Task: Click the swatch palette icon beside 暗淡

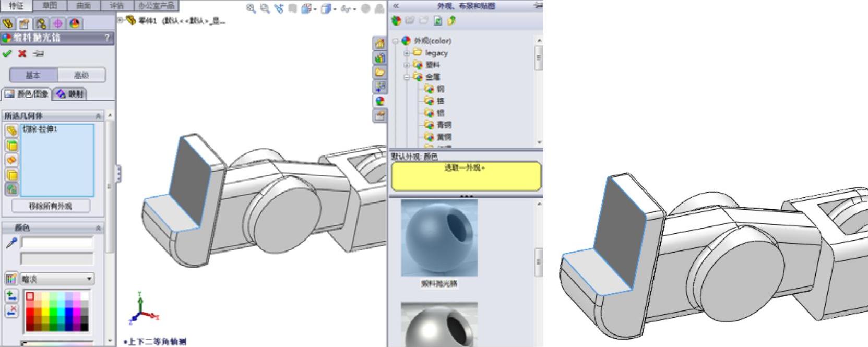Action: coord(11,279)
